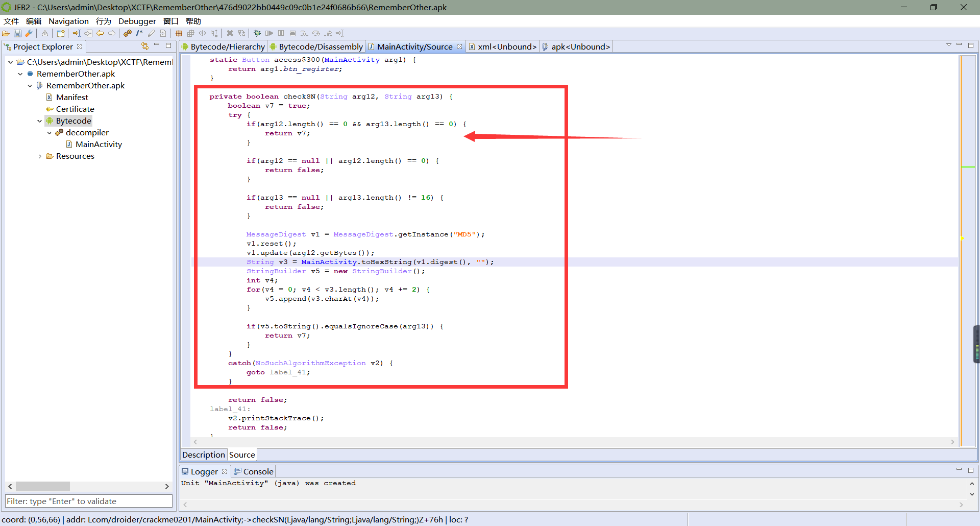Collapse the first RememberOther.apk node

tap(20, 74)
